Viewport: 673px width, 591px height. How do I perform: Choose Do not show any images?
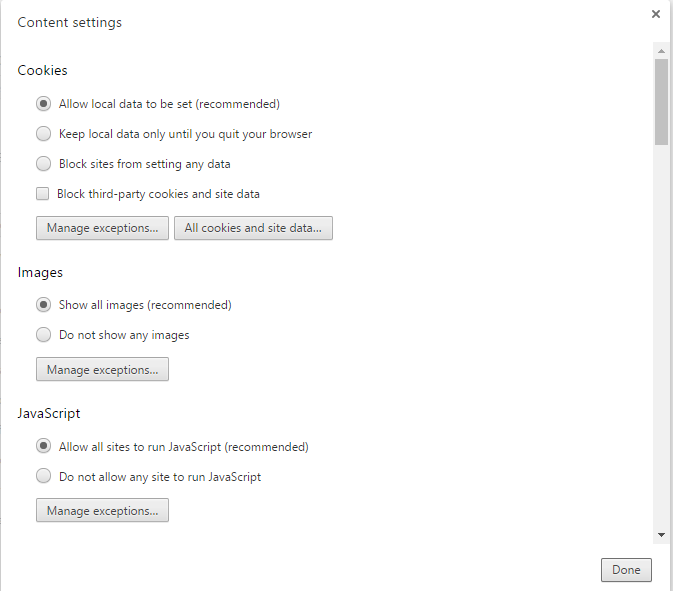point(44,335)
